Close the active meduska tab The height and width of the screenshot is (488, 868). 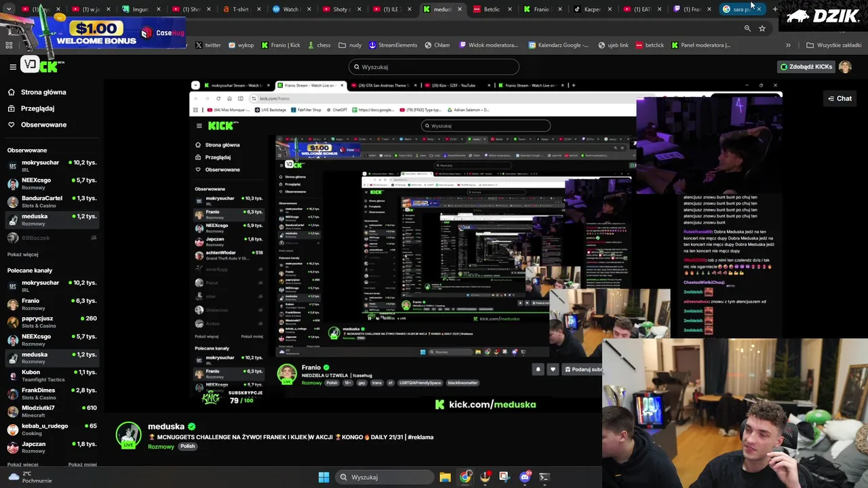pos(460,9)
